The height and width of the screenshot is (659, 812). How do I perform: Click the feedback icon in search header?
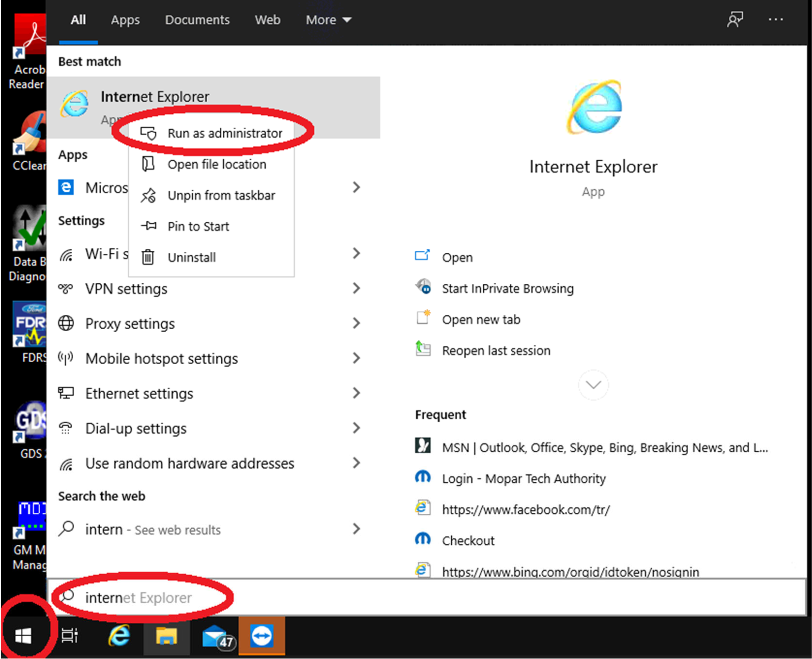tap(735, 19)
